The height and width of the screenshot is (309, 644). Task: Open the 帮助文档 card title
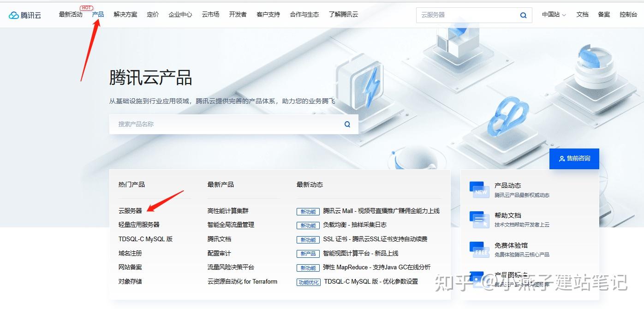coord(507,215)
